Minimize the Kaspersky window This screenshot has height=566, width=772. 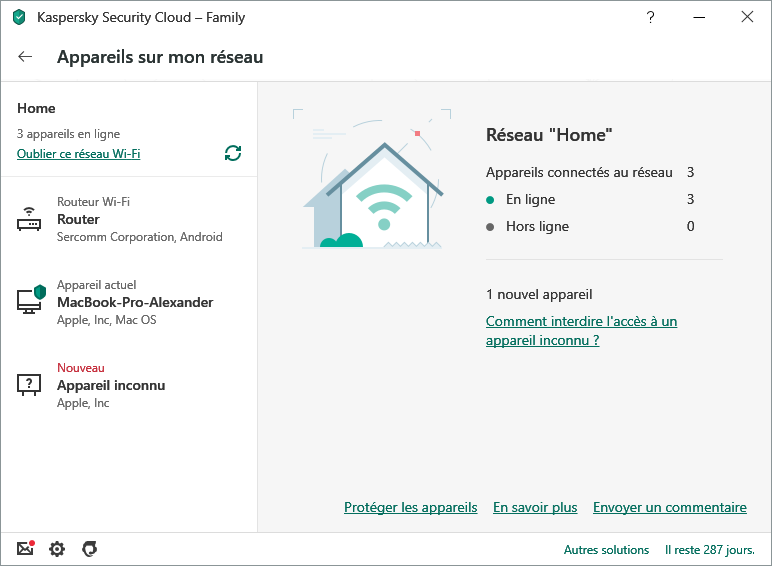click(x=699, y=17)
